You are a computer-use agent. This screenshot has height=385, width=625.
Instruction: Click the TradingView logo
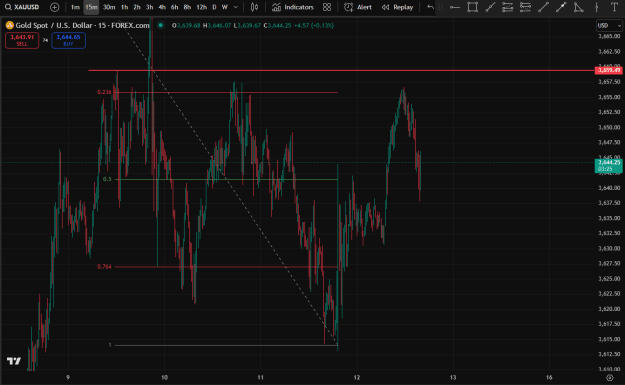(14, 361)
